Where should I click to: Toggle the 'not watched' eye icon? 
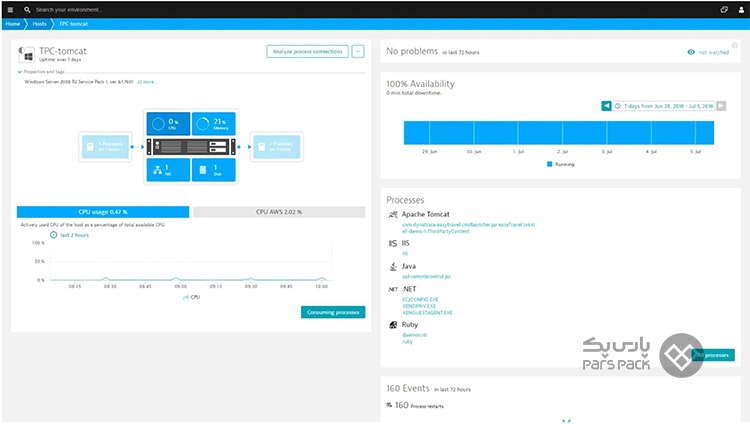point(691,52)
